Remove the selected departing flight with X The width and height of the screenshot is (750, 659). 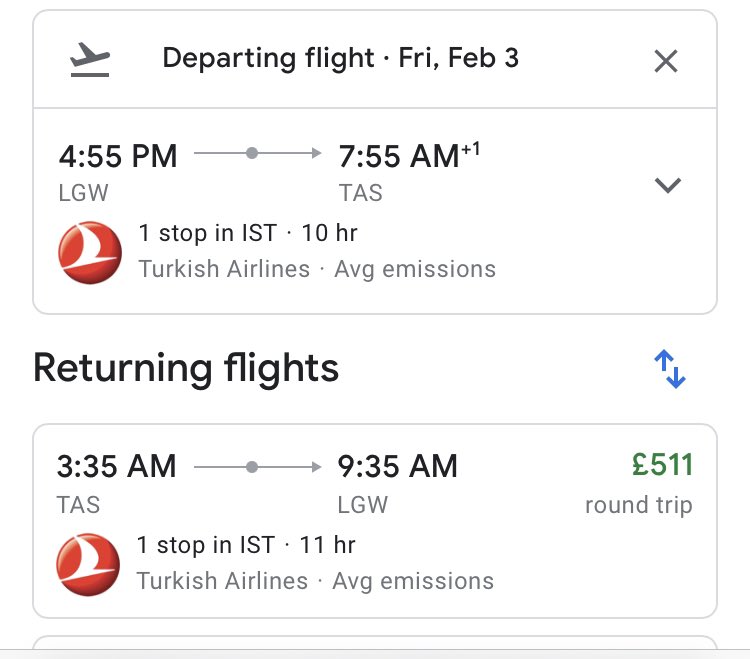point(666,61)
